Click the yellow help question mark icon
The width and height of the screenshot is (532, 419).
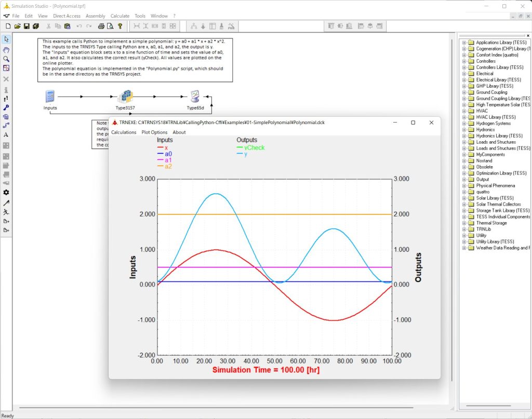[x=120, y=26]
